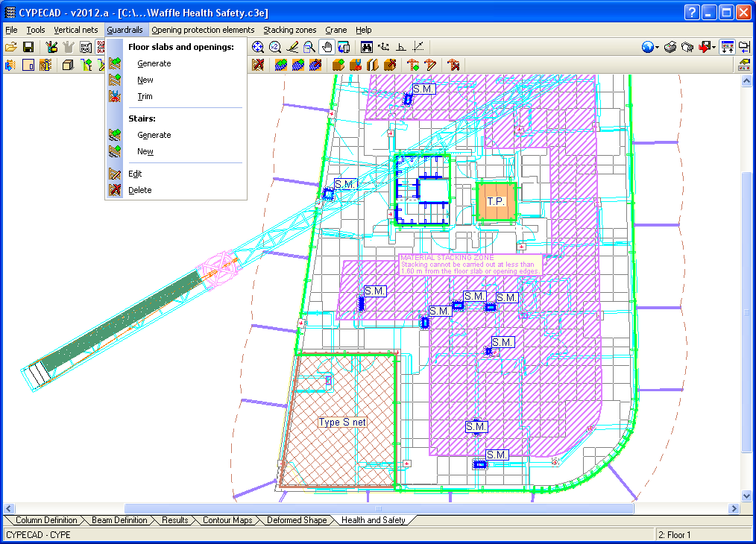This screenshot has height=544, width=756.
Task: Open the Opening protection elements menu
Action: 203,30
